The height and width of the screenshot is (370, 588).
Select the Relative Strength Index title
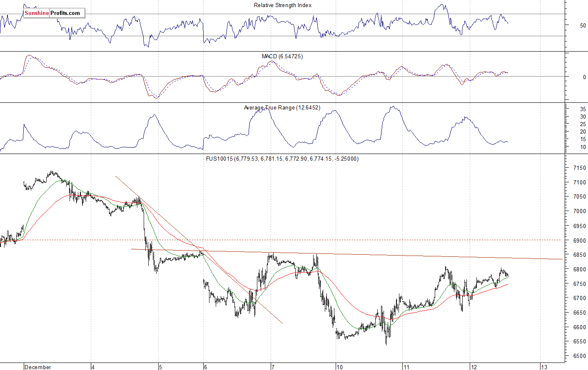click(x=283, y=5)
